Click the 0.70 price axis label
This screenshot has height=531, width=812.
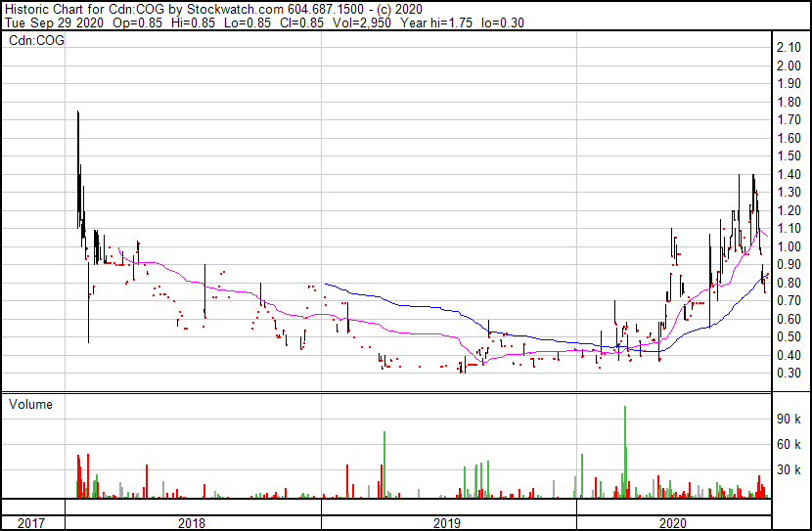point(789,300)
